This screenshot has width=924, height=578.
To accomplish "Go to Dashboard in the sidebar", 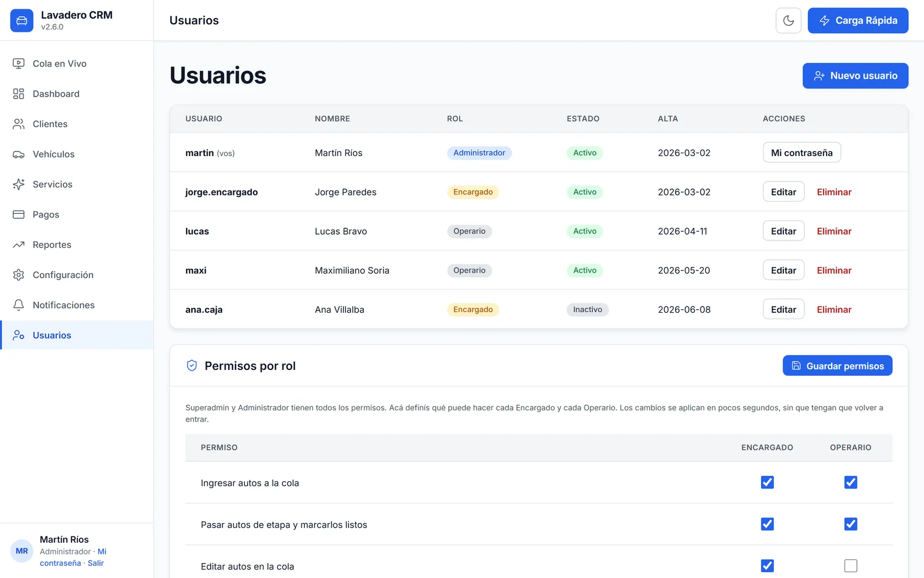I will 77,94.
